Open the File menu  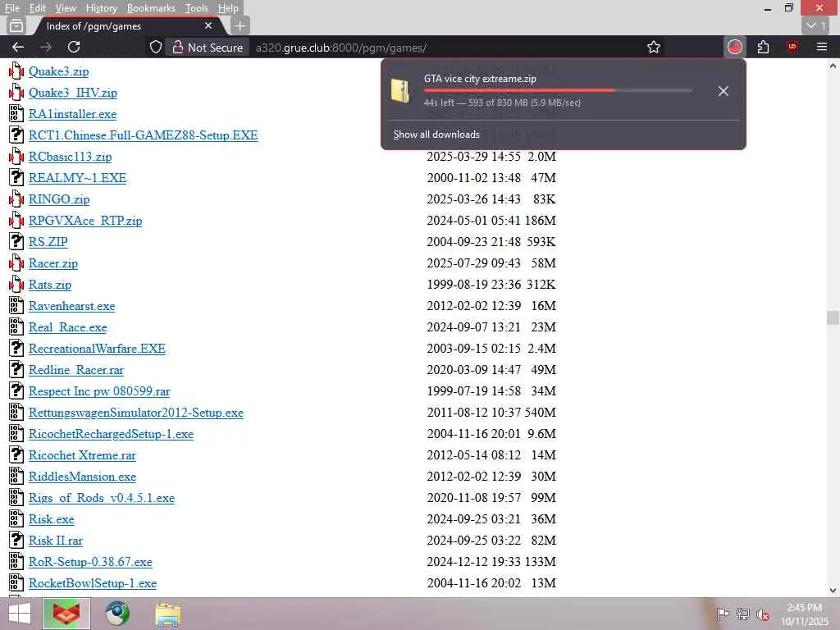point(11,8)
